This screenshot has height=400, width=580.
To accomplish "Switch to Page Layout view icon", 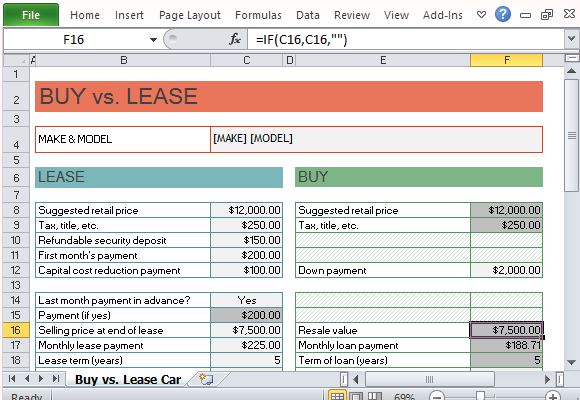I will (x=356, y=396).
